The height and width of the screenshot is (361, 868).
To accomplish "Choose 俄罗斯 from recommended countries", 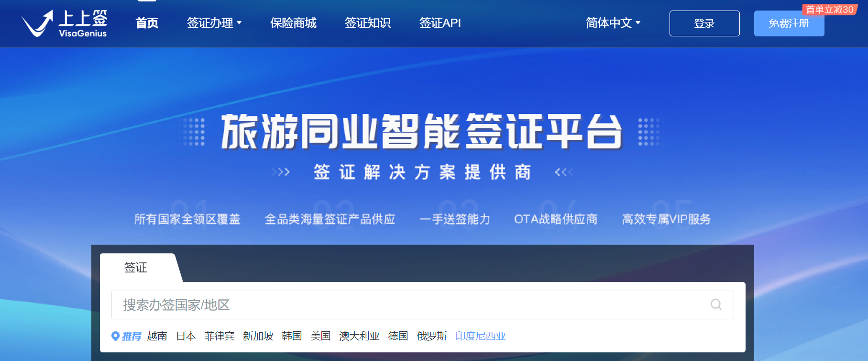I will point(432,336).
